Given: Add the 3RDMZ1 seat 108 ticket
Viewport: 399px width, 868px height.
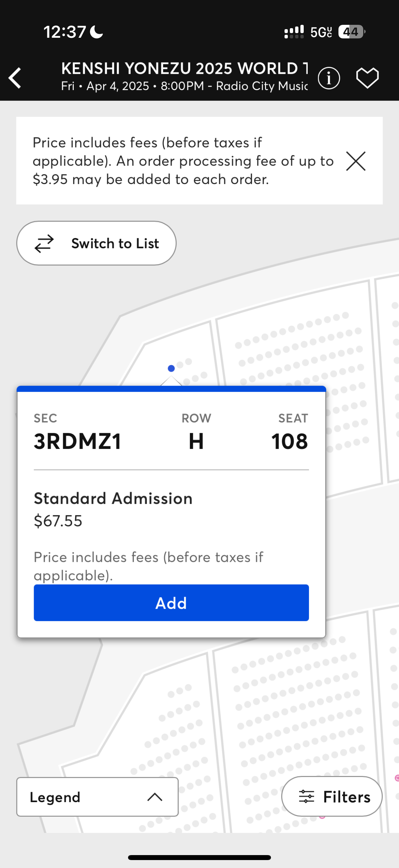Looking at the screenshot, I should [171, 603].
